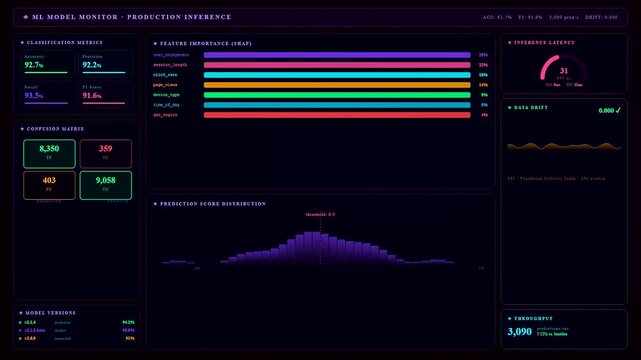Click the 14% value on page_views row
The width and height of the screenshot is (641, 360).
483,85
